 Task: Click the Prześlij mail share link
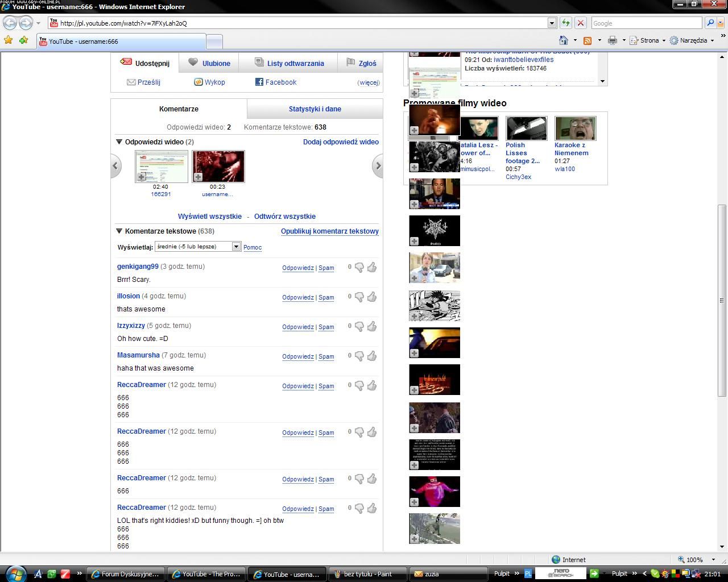pyautogui.click(x=144, y=82)
